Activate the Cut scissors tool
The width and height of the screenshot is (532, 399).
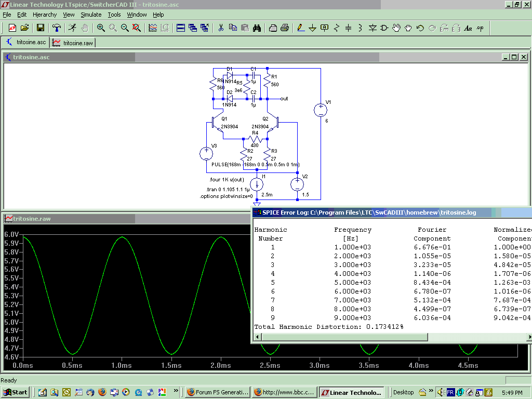pos(221,28)
